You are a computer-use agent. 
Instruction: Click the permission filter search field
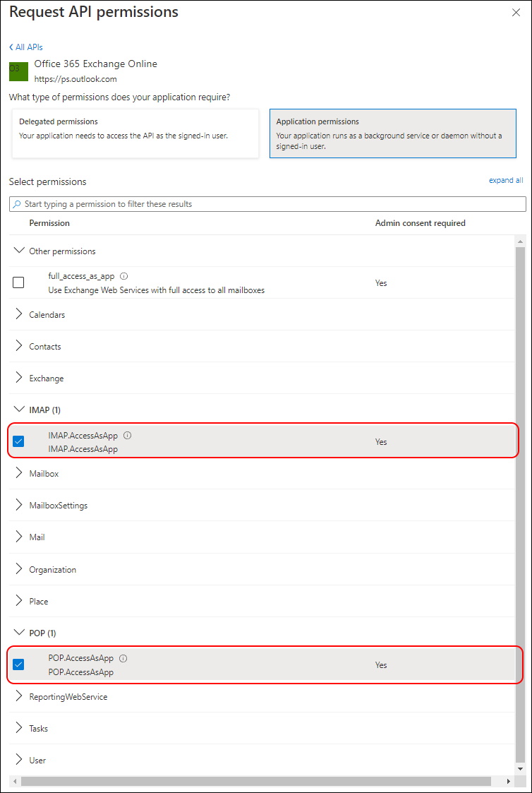267,204
